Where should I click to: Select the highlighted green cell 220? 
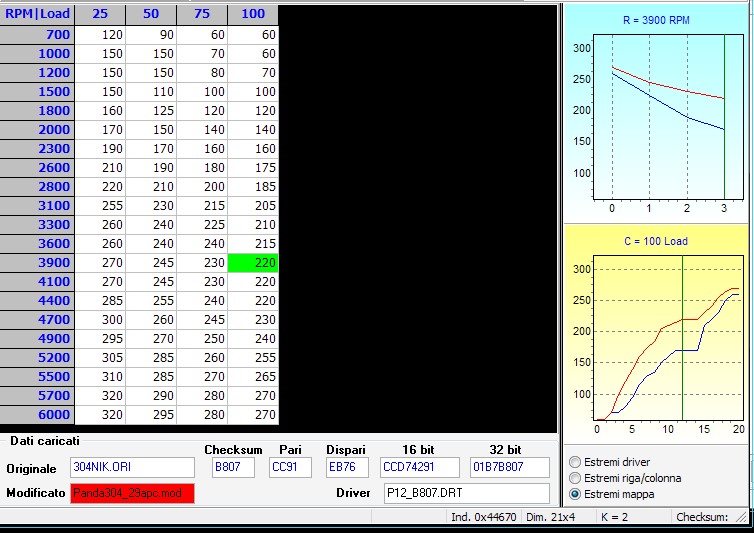click(x=253, y=263)
